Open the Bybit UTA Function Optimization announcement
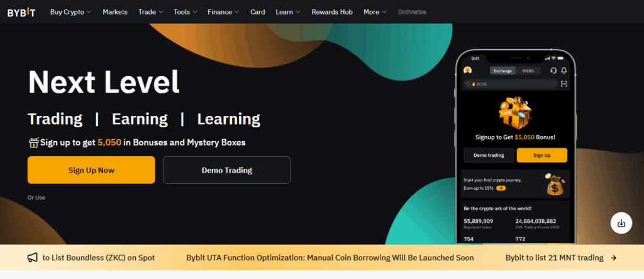644x279 pixels. (330, 258)
